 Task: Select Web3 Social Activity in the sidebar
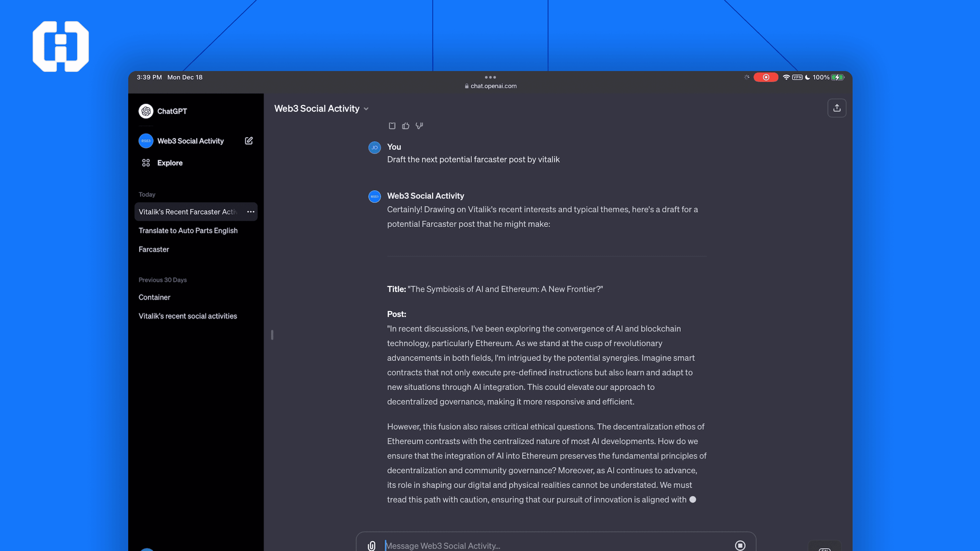click(x=190, y=141)
